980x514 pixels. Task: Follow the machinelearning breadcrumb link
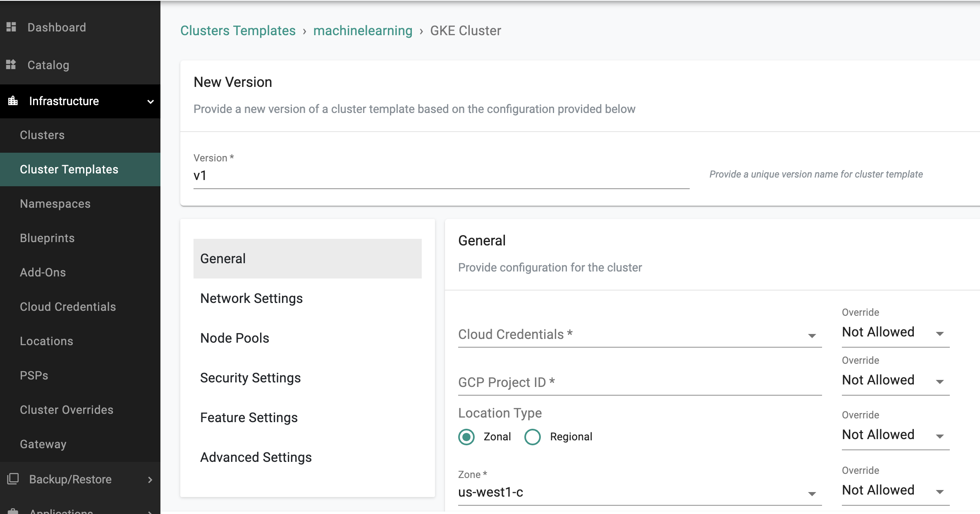click(x=363, y=31)
